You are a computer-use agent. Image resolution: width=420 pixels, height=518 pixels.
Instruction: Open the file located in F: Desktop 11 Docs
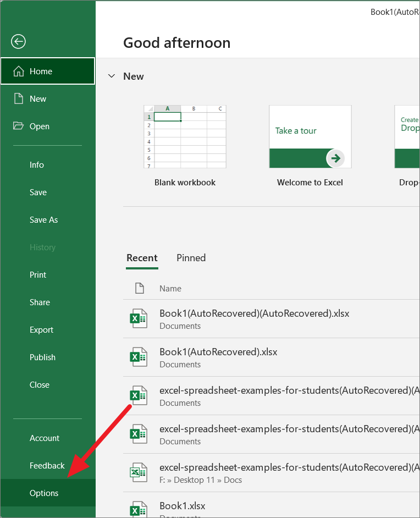coord(272,473)
